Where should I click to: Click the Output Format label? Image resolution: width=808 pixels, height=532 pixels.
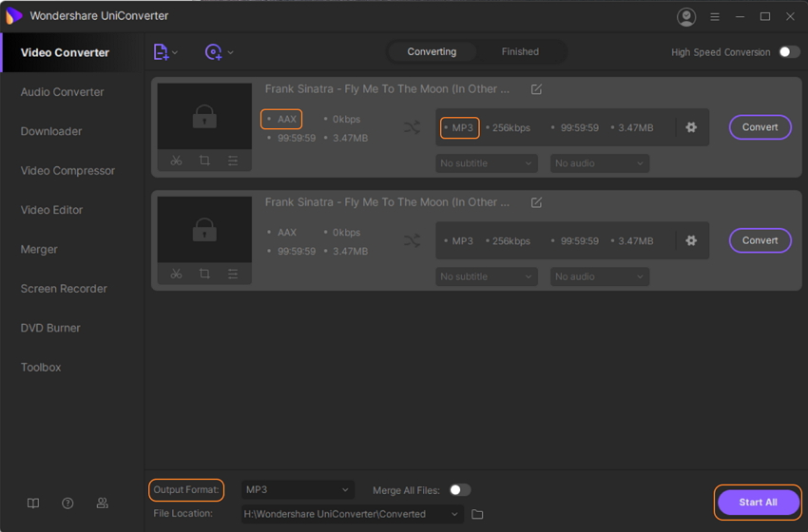click(x=186, y=490)
